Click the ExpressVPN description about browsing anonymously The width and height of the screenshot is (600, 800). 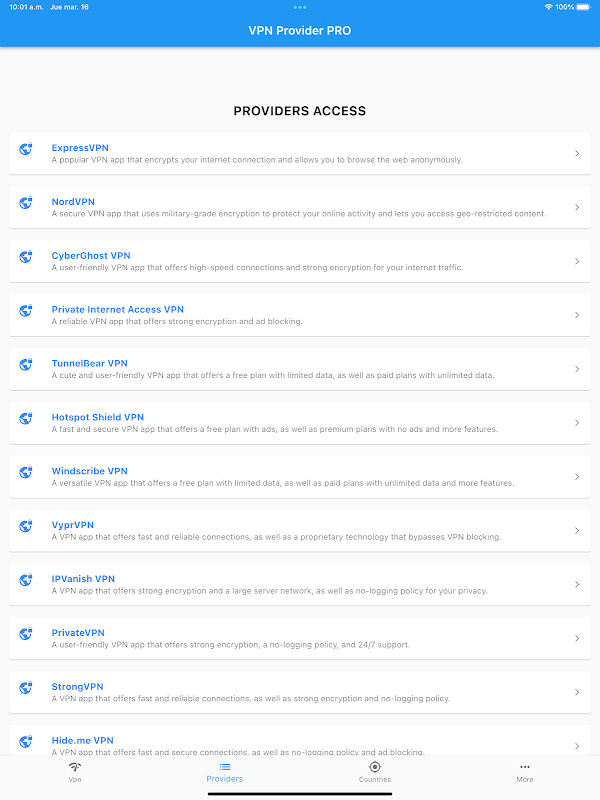257,160
